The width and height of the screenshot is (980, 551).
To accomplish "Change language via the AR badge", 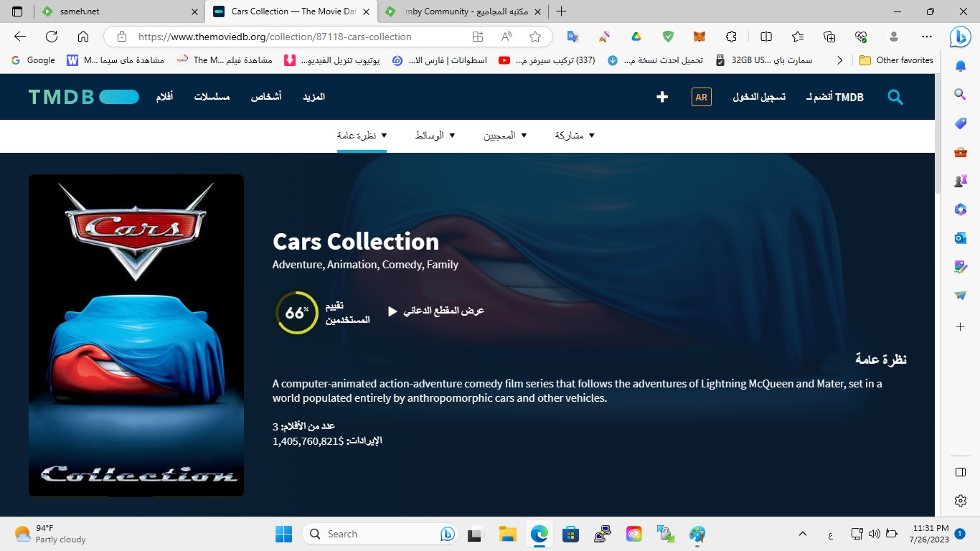I will tap(702, 97).
